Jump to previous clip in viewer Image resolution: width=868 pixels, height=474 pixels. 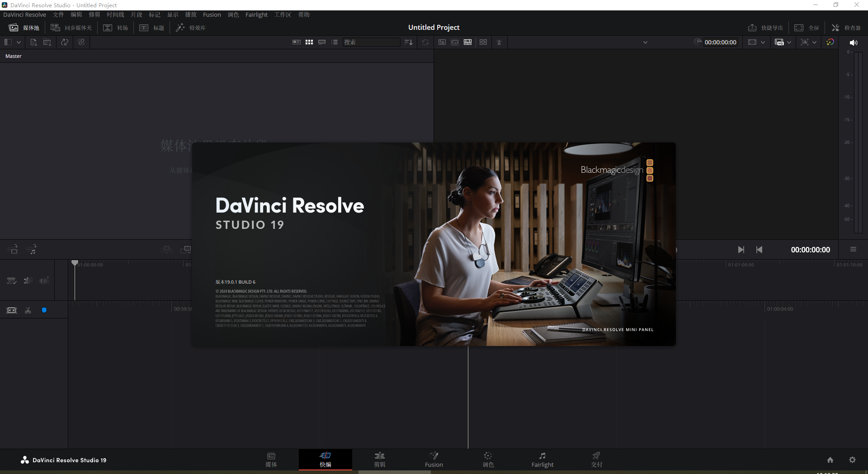click(x=759, y=250)
